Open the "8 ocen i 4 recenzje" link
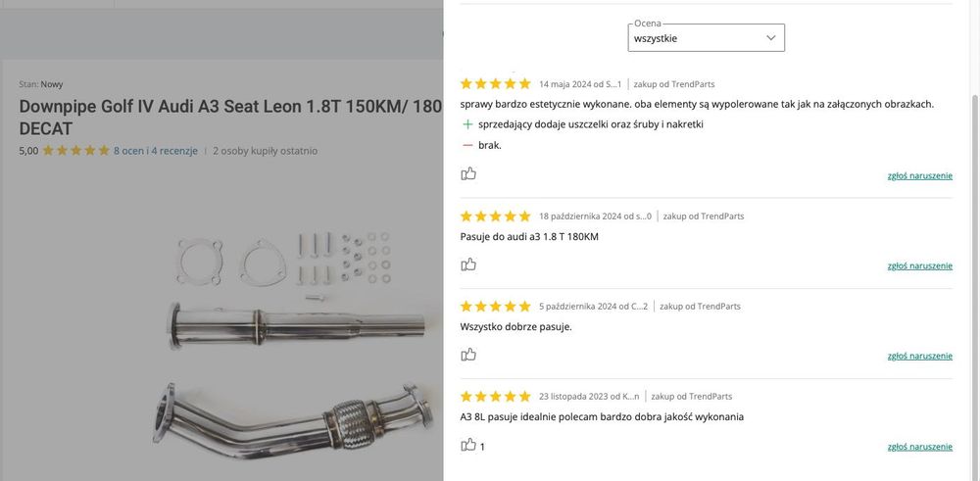 tap(156, 151)
